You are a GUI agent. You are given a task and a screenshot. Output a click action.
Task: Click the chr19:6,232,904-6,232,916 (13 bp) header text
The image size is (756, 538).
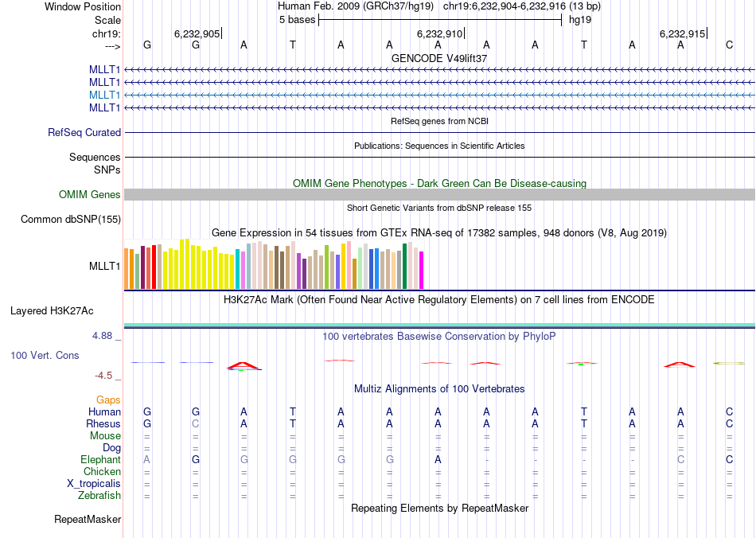522,6
